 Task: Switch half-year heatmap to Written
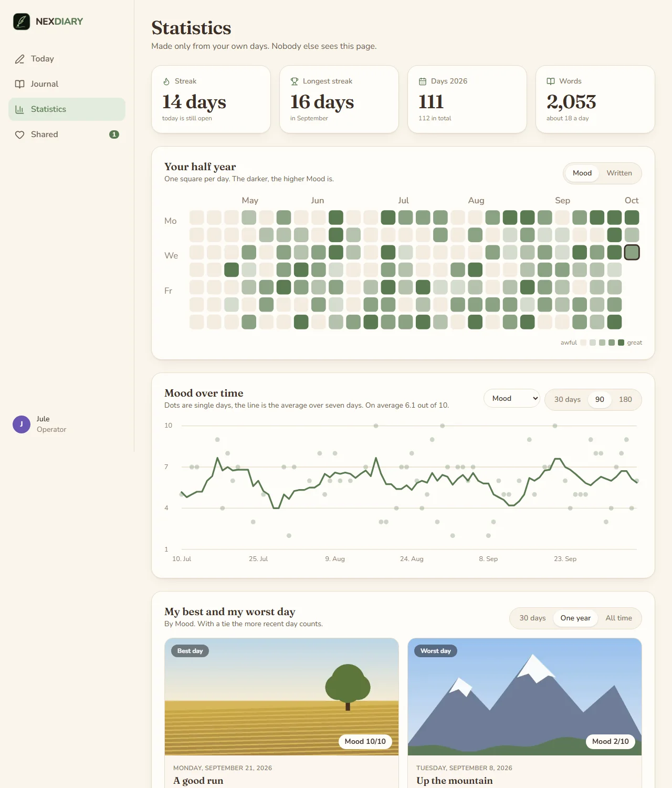(x=619, y=173)
